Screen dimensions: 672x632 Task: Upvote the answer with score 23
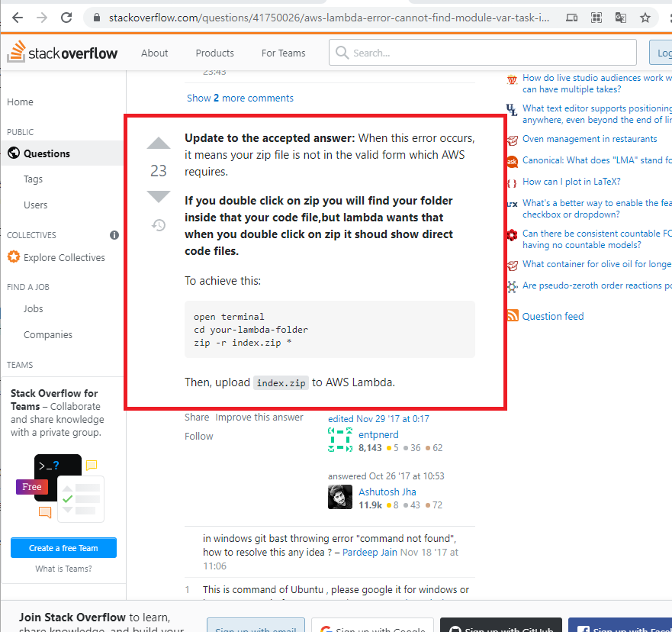[159, 143]
